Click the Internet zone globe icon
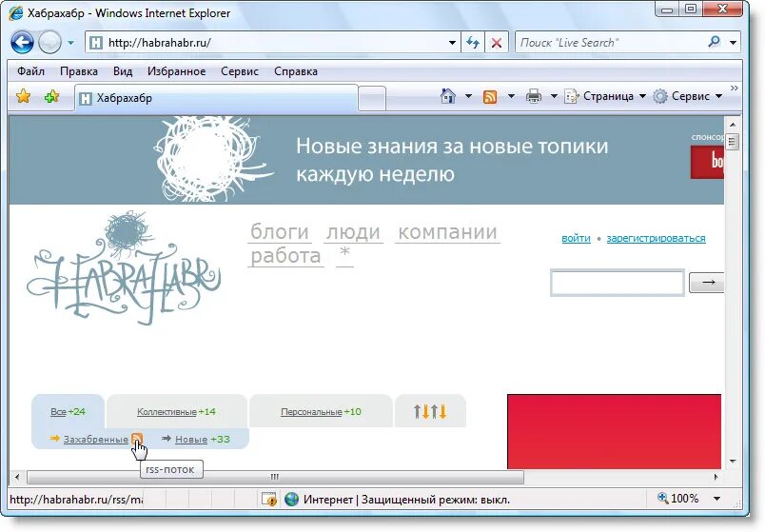The width and height of the screenshot is (765, 532). (291, 499)
